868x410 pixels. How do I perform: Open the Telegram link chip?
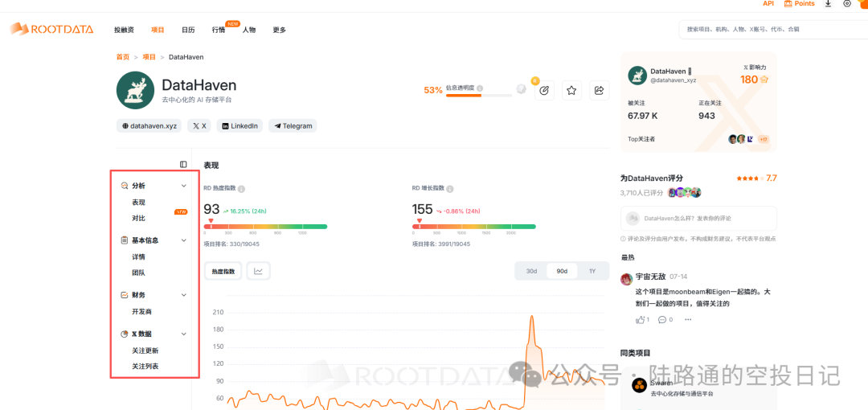[x=293, y=125]
